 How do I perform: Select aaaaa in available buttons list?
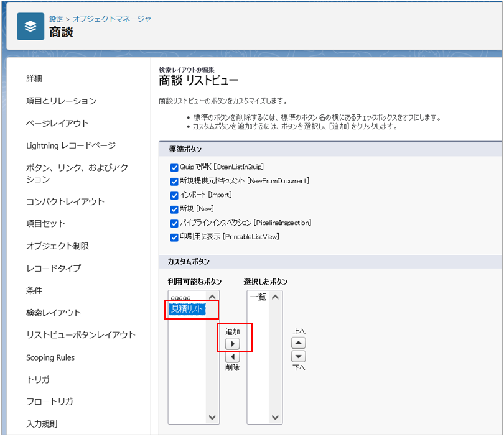point(181,298)
